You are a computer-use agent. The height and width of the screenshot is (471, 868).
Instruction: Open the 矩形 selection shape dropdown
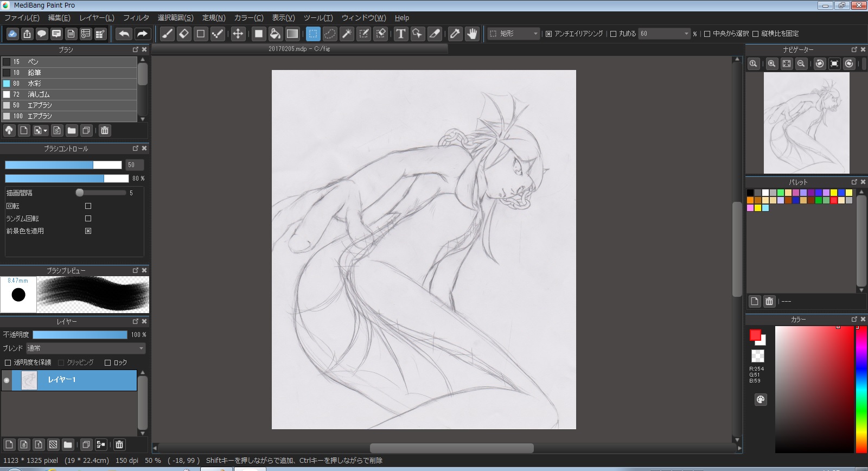tap(513, 34)
